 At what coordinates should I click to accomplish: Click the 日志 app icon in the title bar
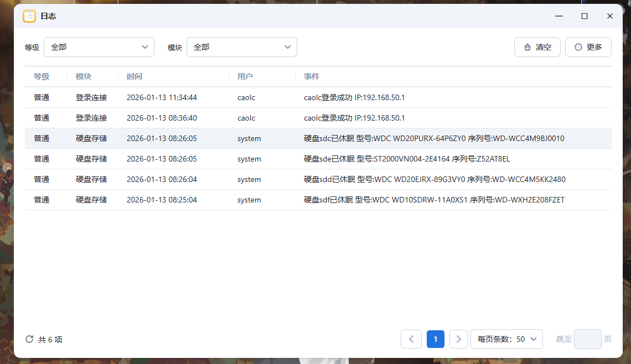point(29,16)
